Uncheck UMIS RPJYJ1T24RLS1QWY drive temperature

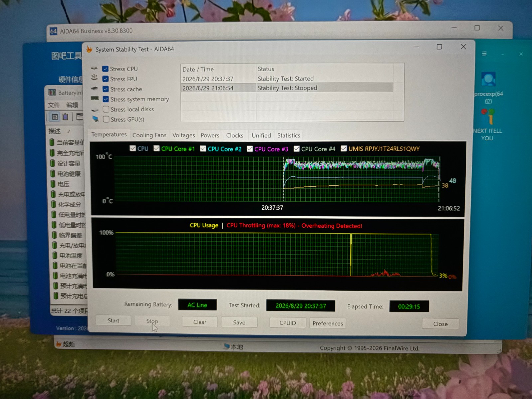(344, 148)
